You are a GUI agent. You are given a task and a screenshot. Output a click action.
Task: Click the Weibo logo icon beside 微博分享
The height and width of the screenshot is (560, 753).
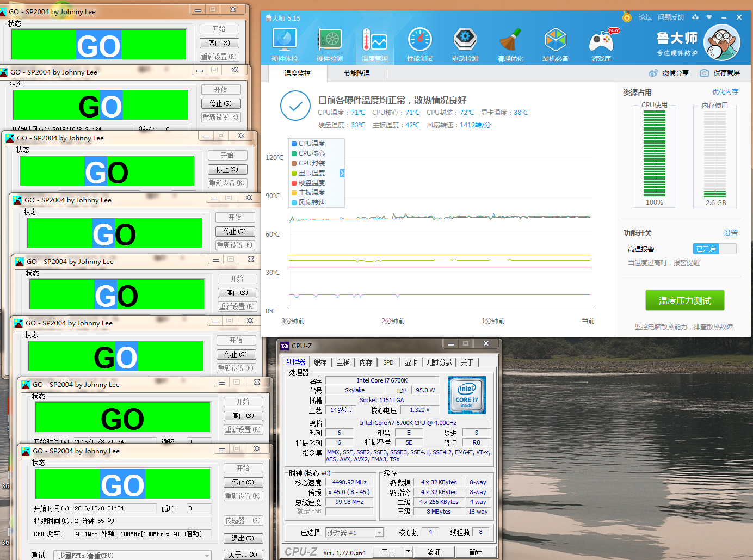[x=653, y=73]
